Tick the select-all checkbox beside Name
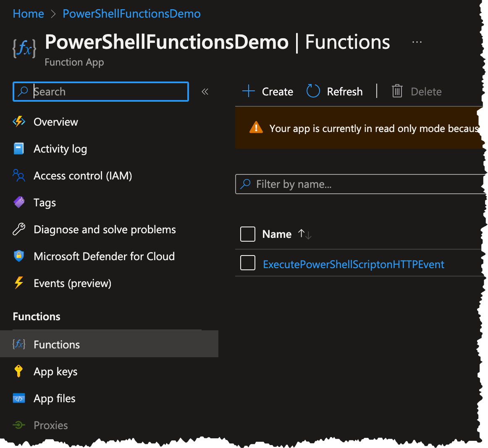The width and height of the screenshot is (488, 448). (248, 234)
